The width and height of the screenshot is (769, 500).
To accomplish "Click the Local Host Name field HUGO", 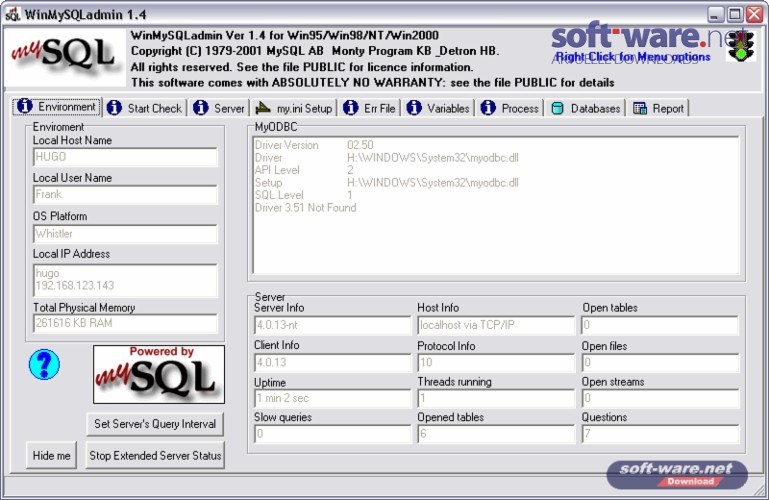I will click(125, 157).
